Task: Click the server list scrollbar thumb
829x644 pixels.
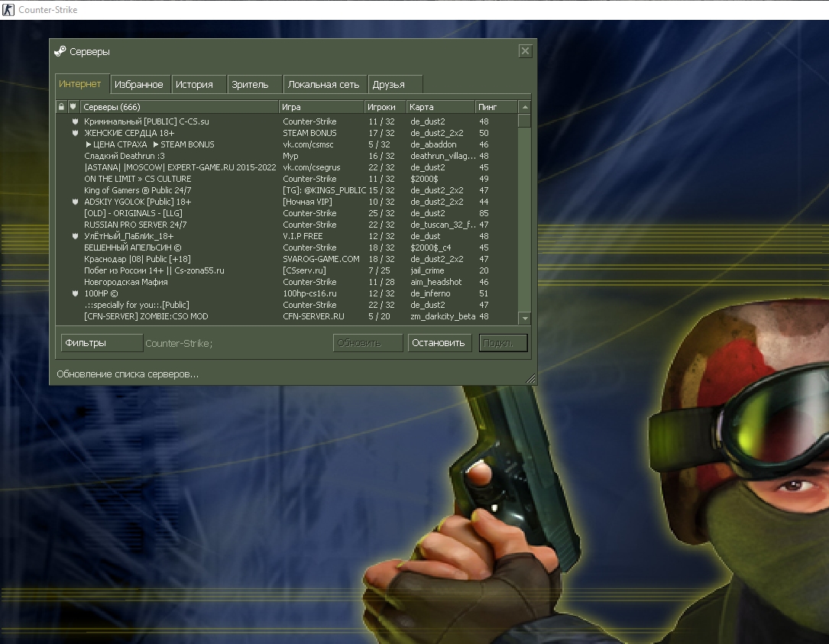Action: pyautogui.click(x=524, y=121)
